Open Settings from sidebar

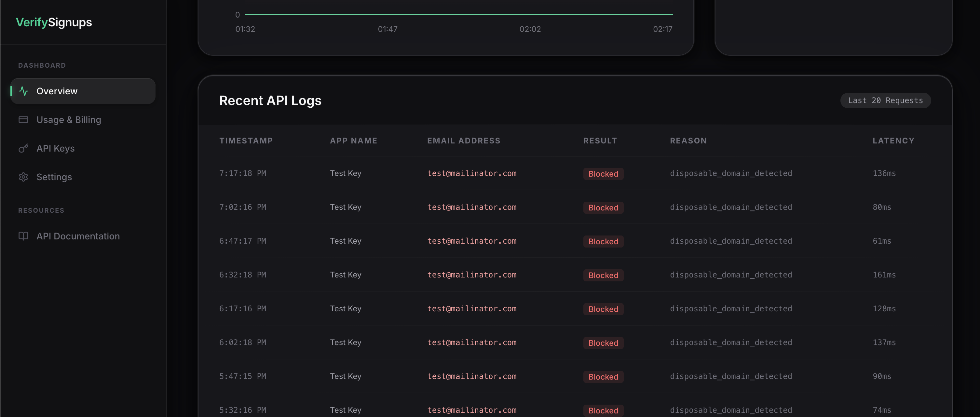click(54, 177)
